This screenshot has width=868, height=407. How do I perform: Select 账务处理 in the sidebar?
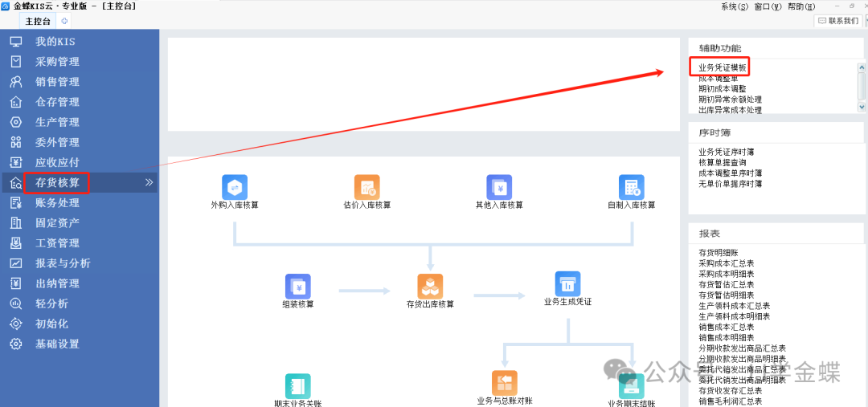coord(57,202)
